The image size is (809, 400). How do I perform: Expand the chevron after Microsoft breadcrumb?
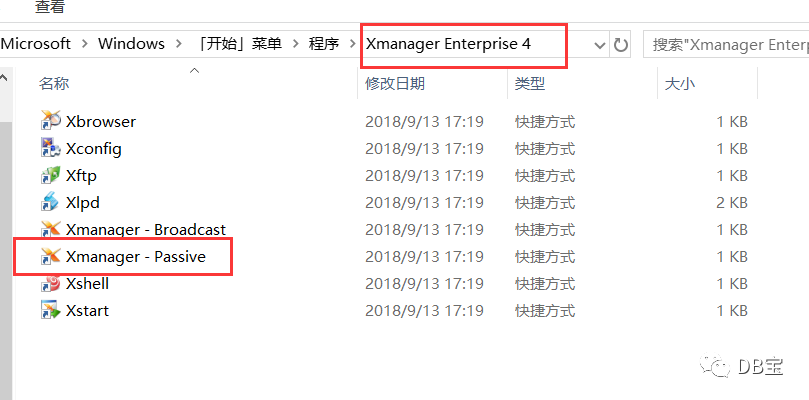click(x=84, y=44)
